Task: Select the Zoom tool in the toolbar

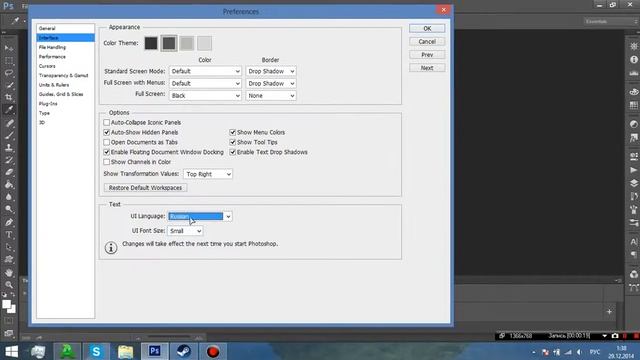Action: tap(9, 284)
